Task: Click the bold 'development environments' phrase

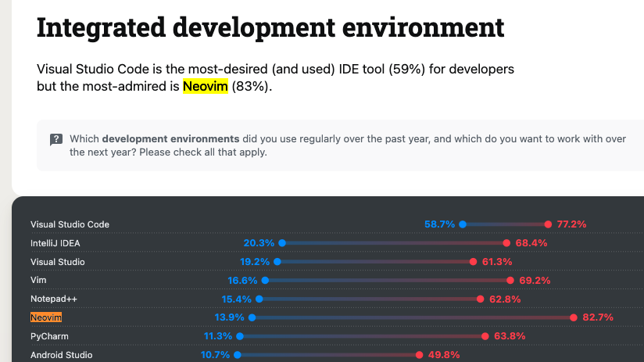Action: click(170, 139)
